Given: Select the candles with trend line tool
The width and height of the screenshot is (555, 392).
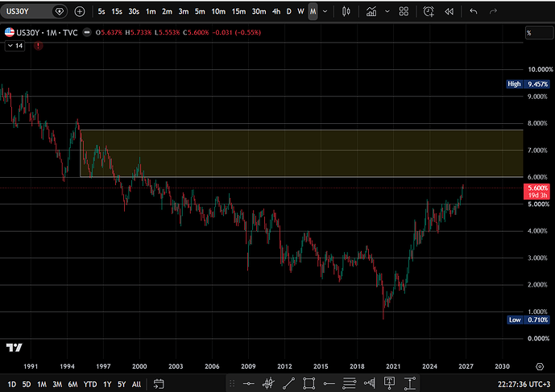Looking at the screenshot, I should pyautogui.click(x=269, y=383).
